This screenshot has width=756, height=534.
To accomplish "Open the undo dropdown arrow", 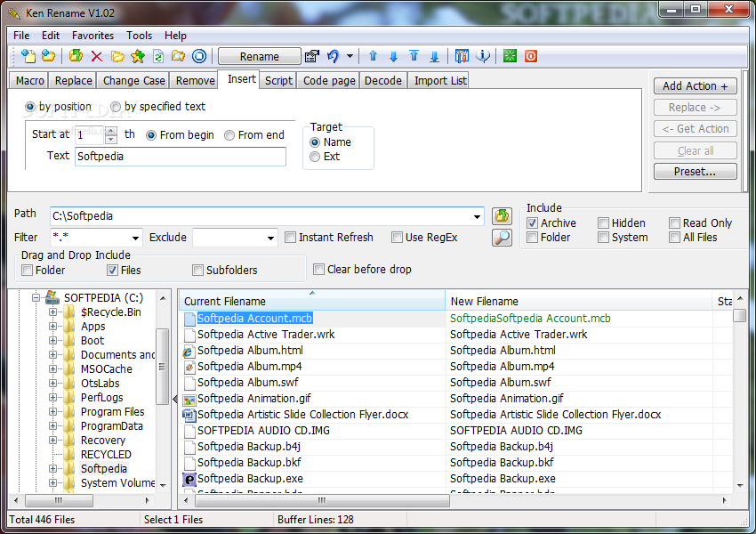I will [350, 56].
